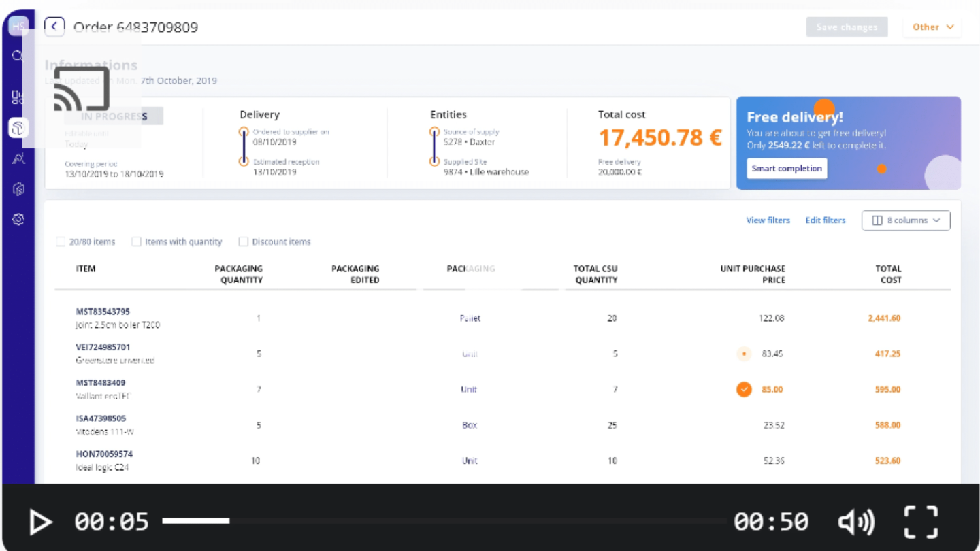Check the 20/80 items checkbox
Viewport: 980px width, 551px height.
pos(61,241)
